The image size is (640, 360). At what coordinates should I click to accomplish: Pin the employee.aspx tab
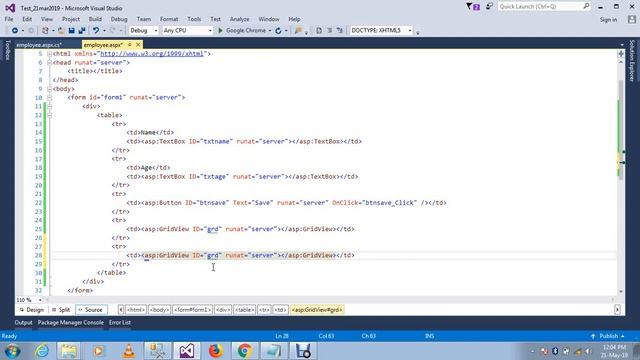[130, 44]
